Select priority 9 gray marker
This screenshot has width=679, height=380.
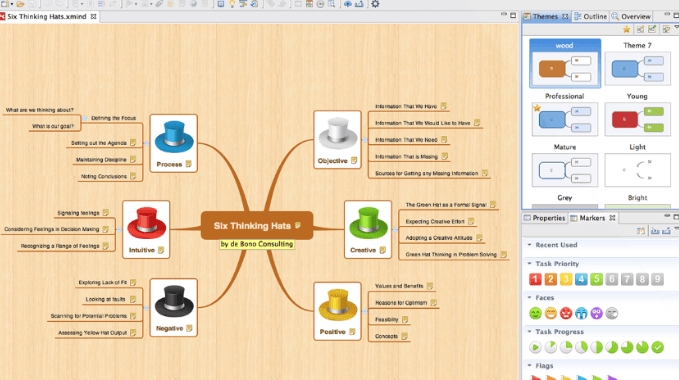point(657,279)
